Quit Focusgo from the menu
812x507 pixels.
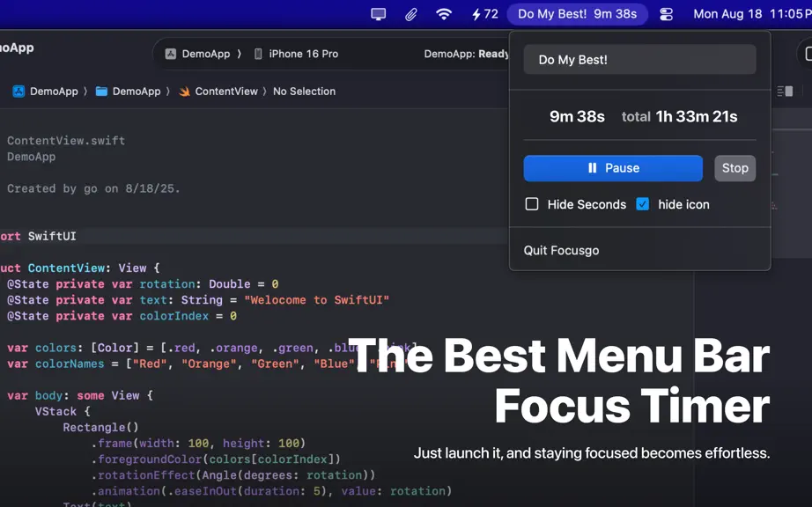tap(561, 250)
